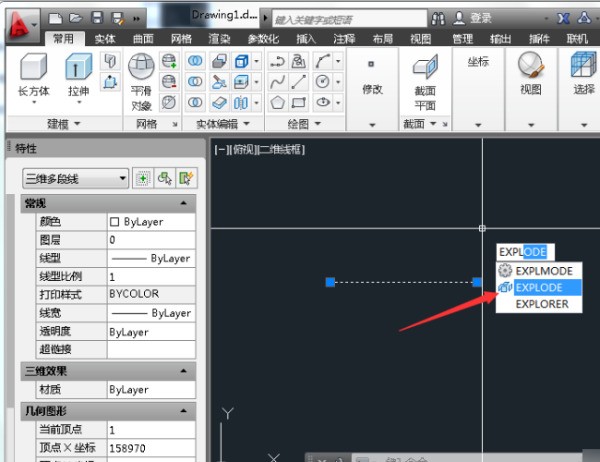Open the 三维多段线 object type dropdown
Viewport: 600px width, 462px height.
pyautogui.click(x=76, y=178)
